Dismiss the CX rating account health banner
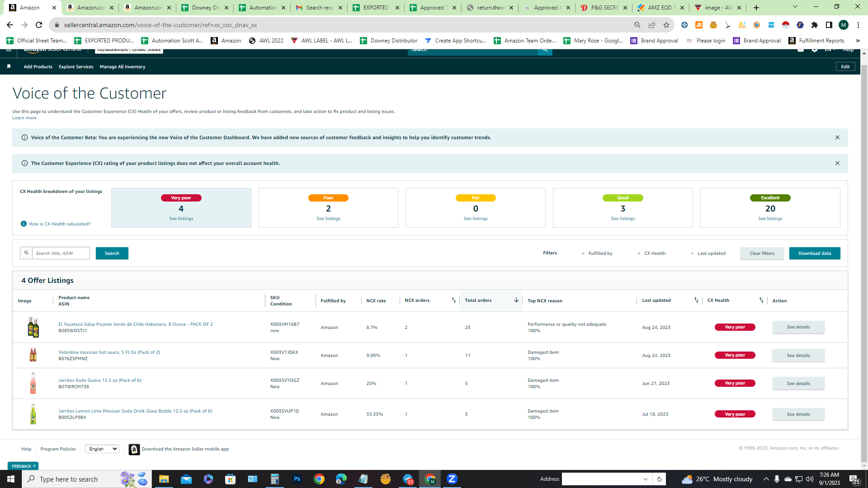868x488 pixels. (837, 163)
